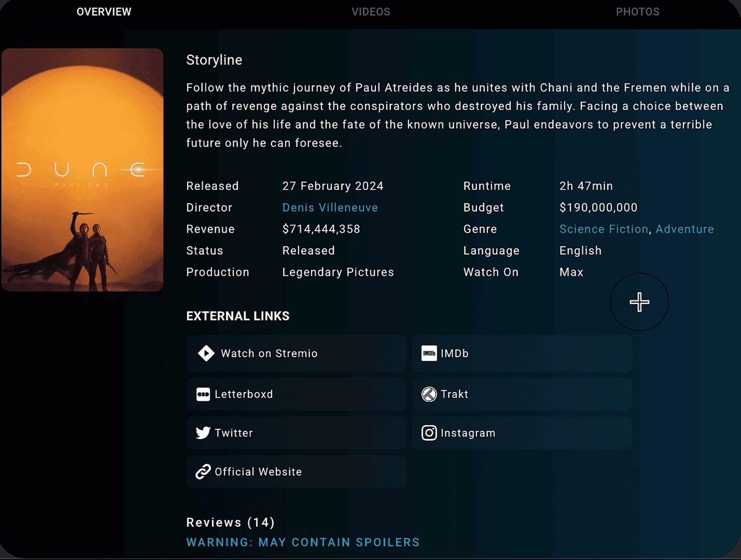This screenshot has height=560, width=741.
Task: Click the Legendary Pictures production company
Action: (x=338, y=272)
